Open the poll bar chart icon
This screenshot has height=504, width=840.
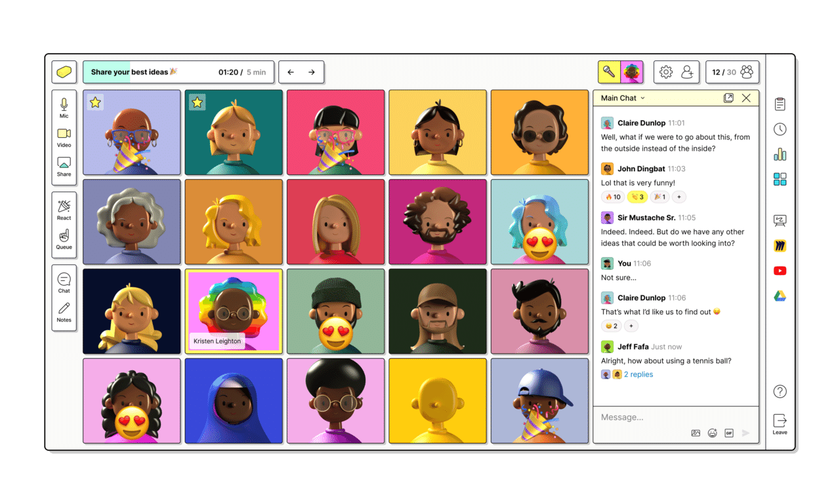pyautogui.click(x=780, y=154)
